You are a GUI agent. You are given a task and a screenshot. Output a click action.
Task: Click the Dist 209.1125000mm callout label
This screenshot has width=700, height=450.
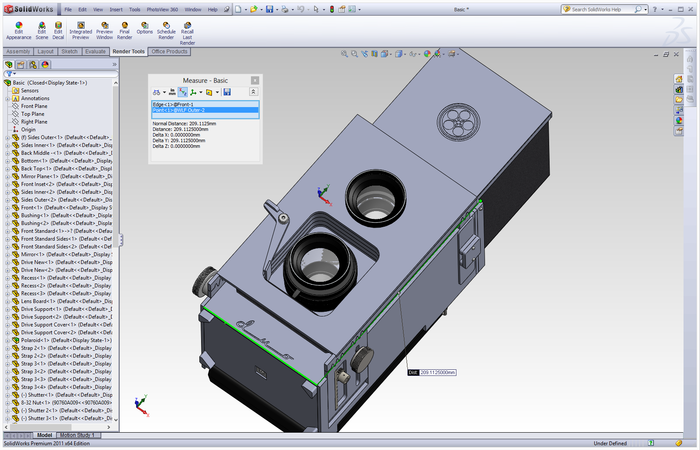432,372
